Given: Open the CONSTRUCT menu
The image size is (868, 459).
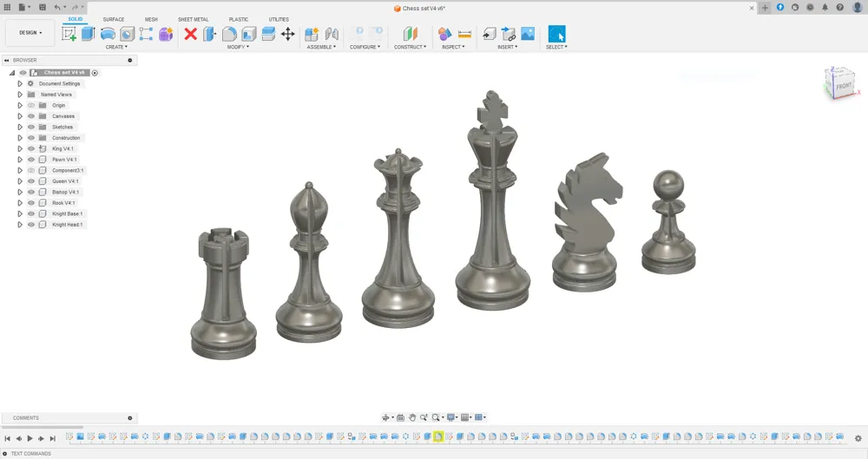Looking at the screenshot, I should click(411, 47).
